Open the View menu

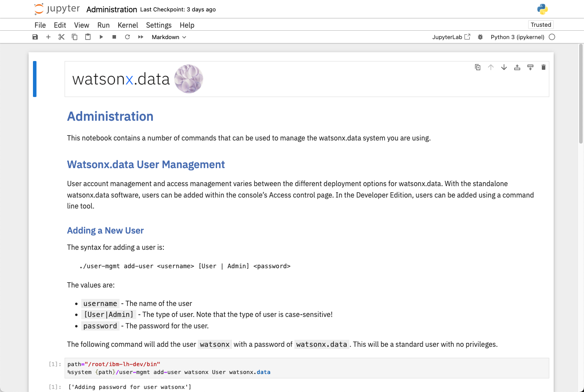click(81, 25)
